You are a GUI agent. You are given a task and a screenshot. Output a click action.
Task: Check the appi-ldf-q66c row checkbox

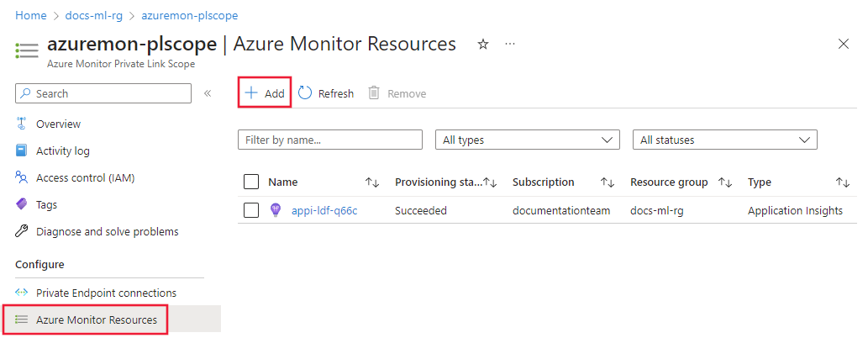pos(251,210)
